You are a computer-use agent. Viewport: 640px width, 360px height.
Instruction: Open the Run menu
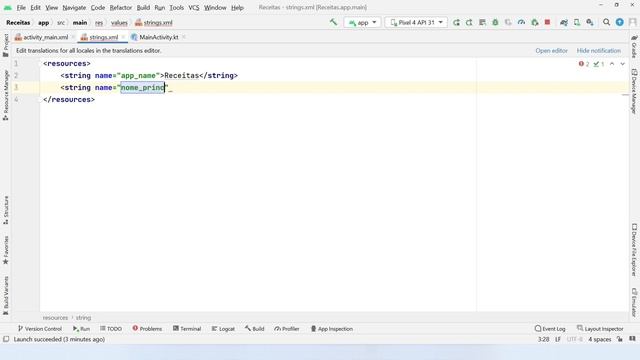(160, 7)
